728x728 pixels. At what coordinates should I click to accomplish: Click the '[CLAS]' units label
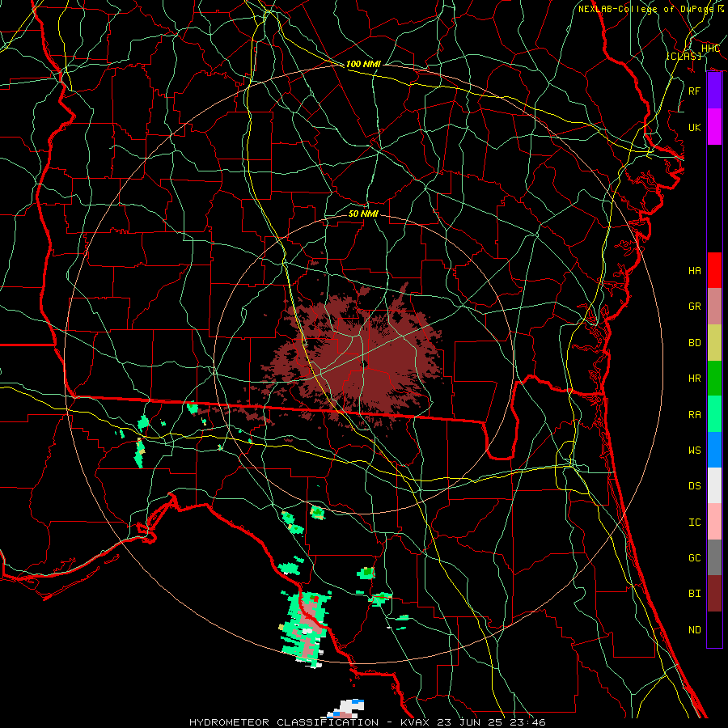tap(684, 56)
